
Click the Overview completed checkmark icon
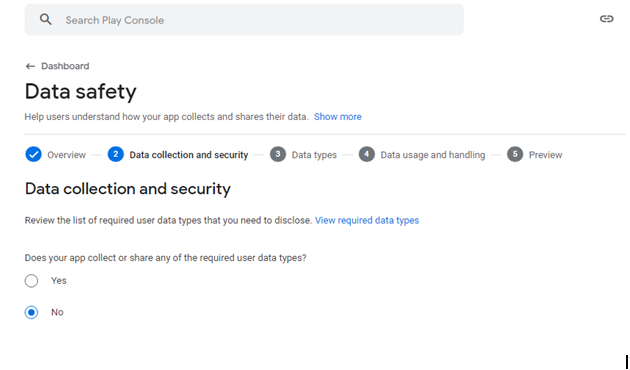pos(33,154)
